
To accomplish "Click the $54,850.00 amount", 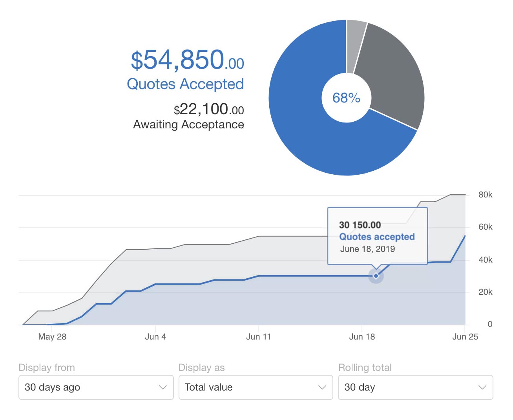I will [x=187, y=60].
